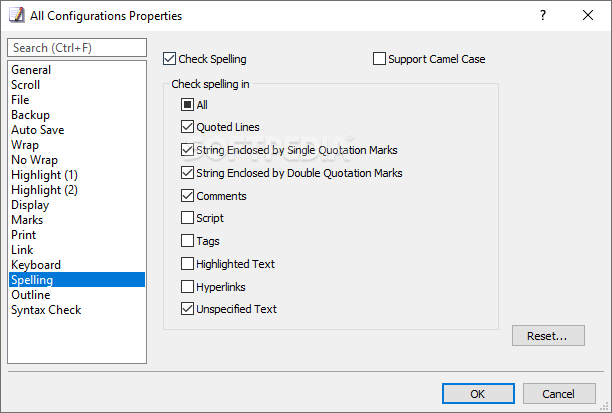Uncheck the Check Spelling checkbox

169,59
